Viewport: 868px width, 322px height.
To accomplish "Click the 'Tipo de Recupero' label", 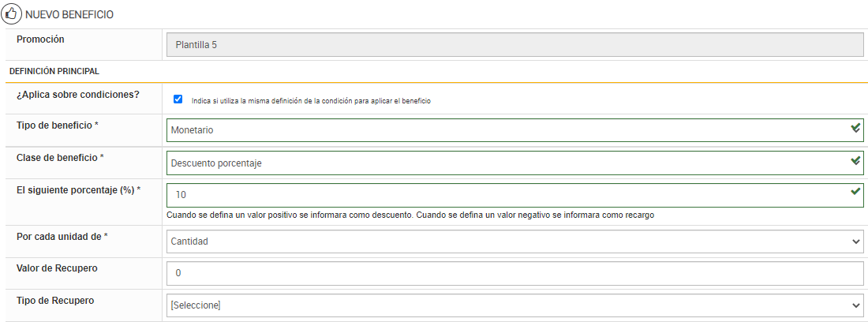I will point(55,300).
